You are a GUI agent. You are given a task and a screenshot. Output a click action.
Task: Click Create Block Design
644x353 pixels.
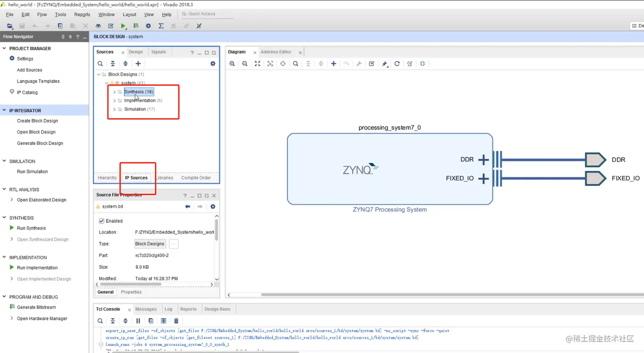37,121
